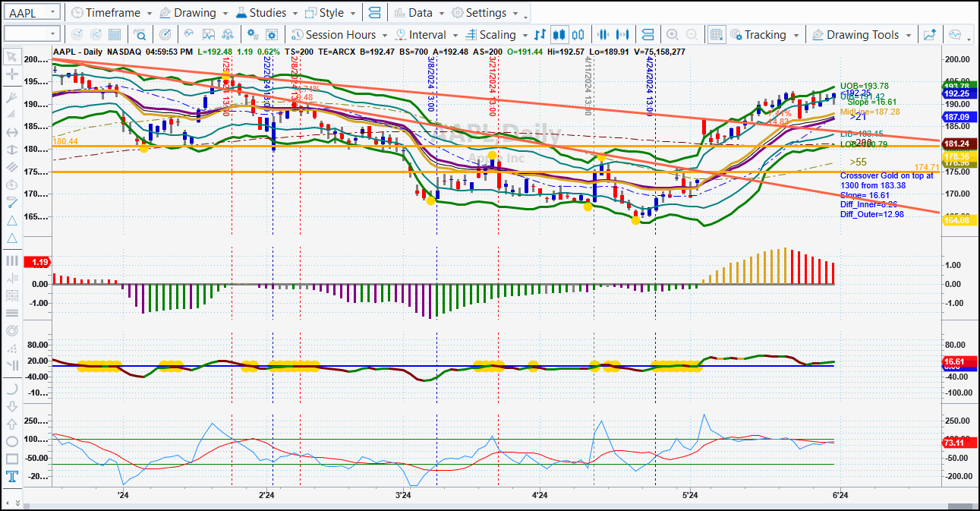Toggle the dotted grid selection button
This screenshot has height=511, width=980.
(x=717, y=34)
